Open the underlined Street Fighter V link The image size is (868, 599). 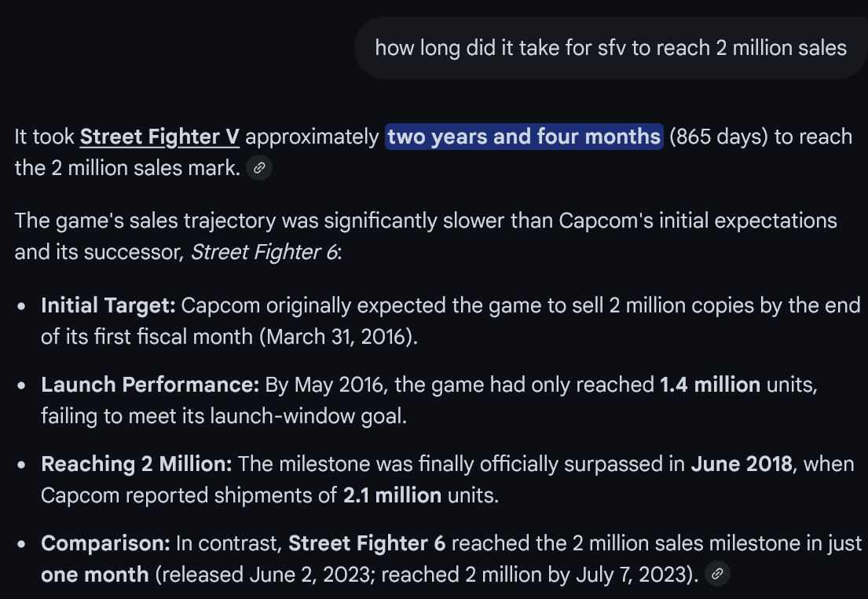159,137
